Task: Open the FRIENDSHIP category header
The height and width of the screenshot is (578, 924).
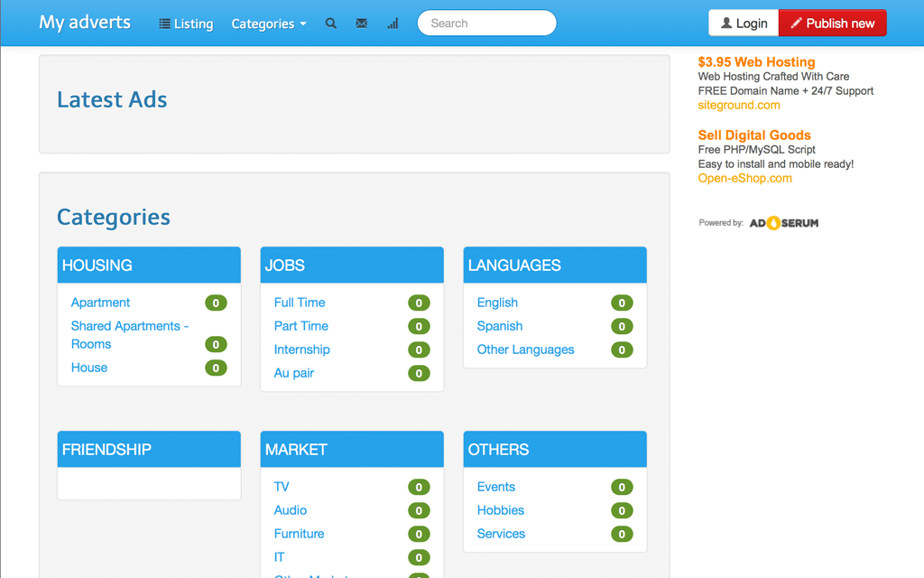Action: tap(106, 450)
